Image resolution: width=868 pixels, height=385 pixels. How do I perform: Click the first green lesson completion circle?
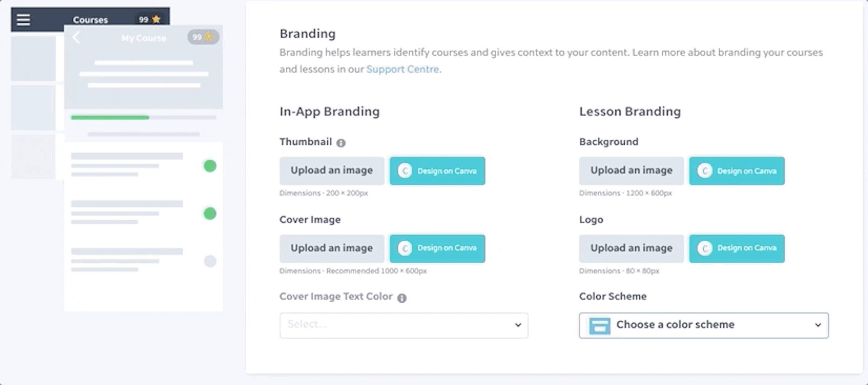coord(210,166)
